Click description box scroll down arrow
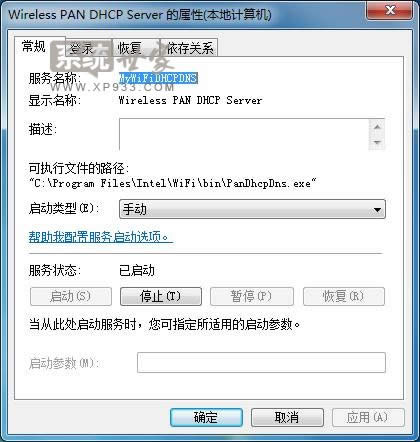The height and width of the screenshot is (442, 420). click(x=377, y=142)
